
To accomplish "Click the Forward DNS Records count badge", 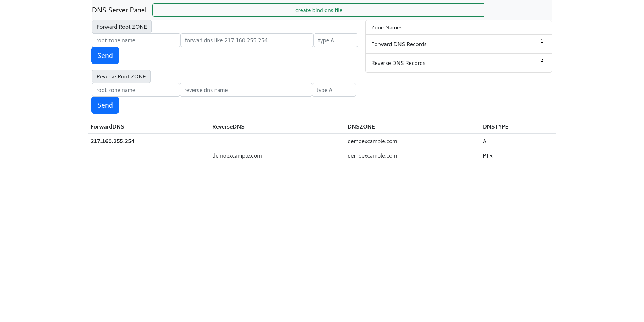I will (x=542, y=41).
